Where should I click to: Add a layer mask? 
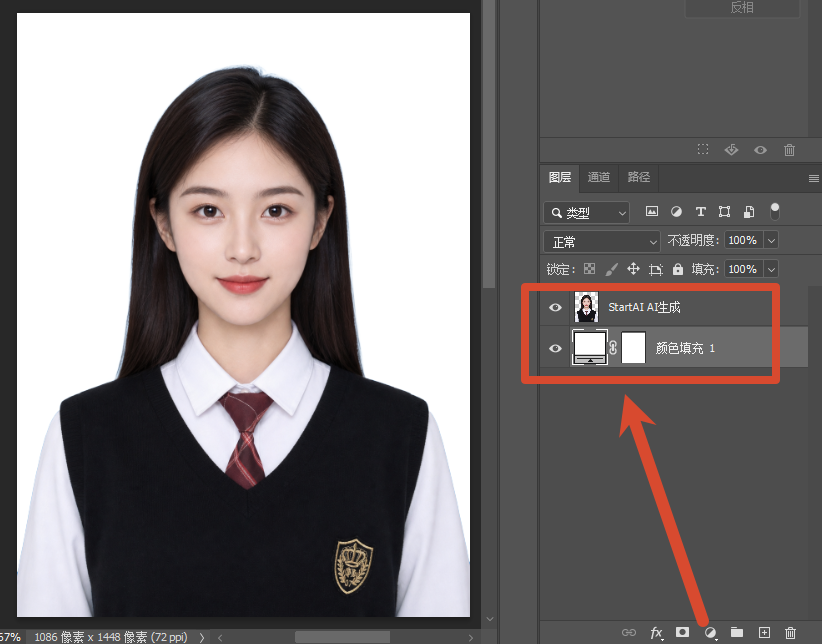(682, 632)
